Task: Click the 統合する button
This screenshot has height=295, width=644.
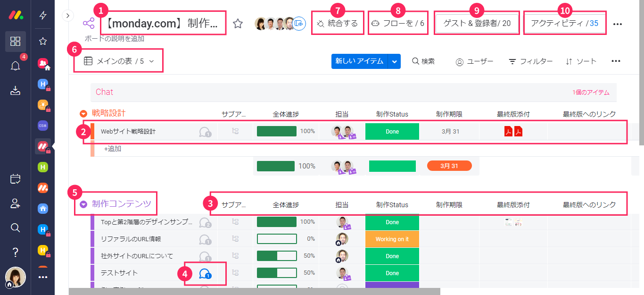Action: click(338, 23)
